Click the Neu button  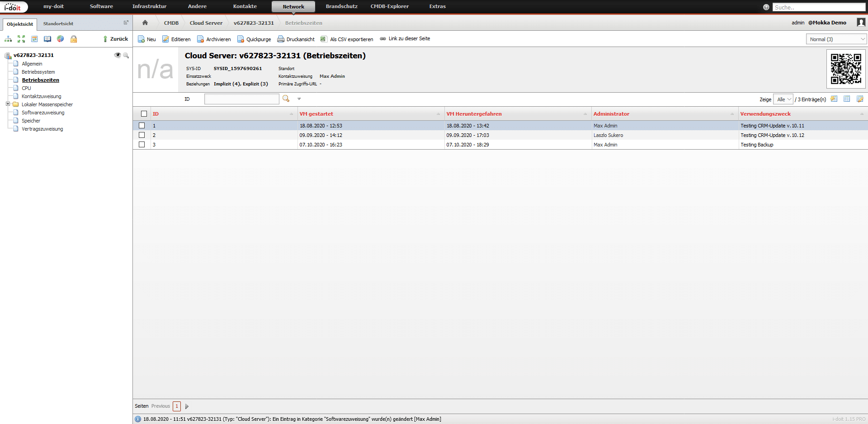(x=147, y=39)
